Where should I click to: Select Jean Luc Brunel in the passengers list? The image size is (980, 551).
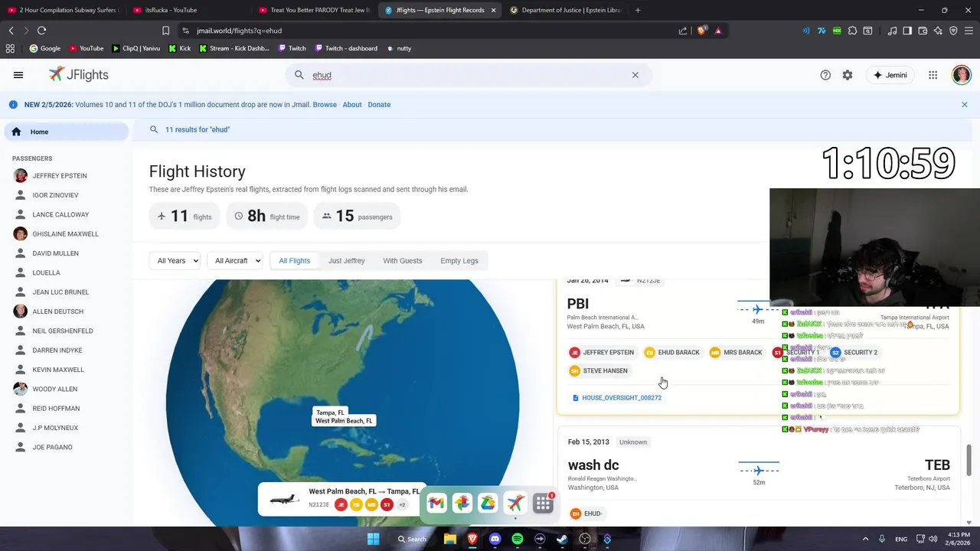(60, 292)
